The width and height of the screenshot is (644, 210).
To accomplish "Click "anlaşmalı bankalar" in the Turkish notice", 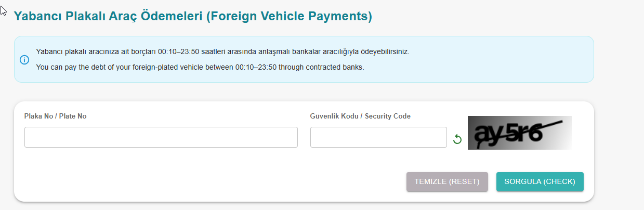I will point(273,52).
